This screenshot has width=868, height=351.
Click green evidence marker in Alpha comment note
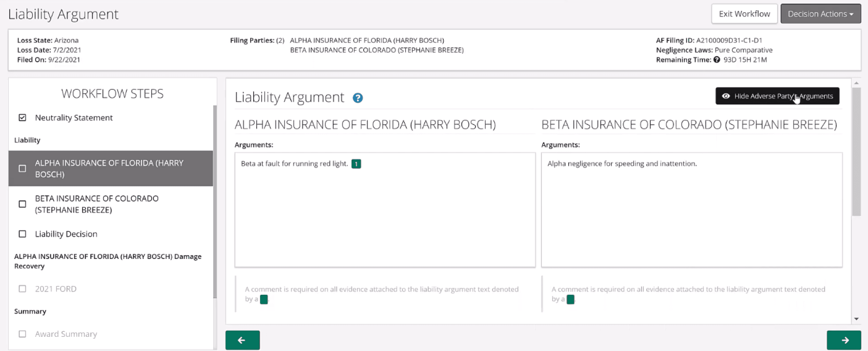264,299
